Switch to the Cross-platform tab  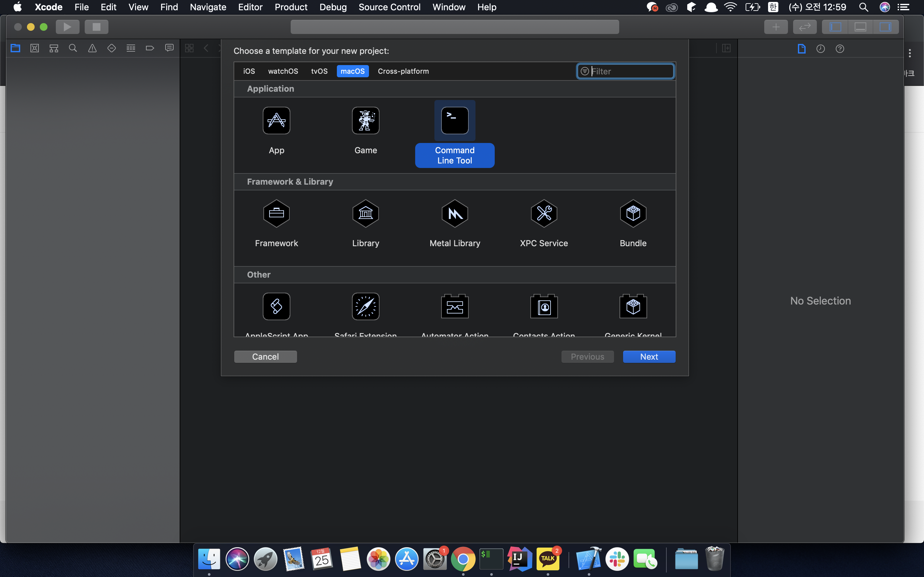point(403,71)
